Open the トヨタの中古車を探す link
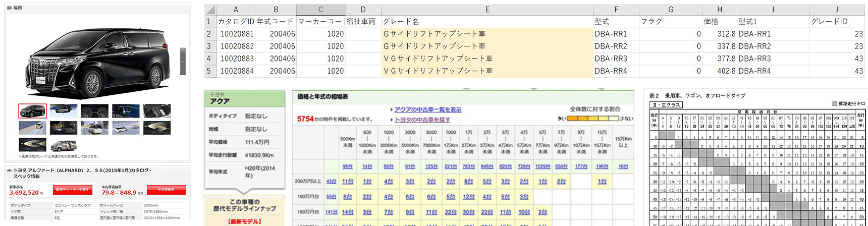The image size is (868, 226). pos(422,120)
